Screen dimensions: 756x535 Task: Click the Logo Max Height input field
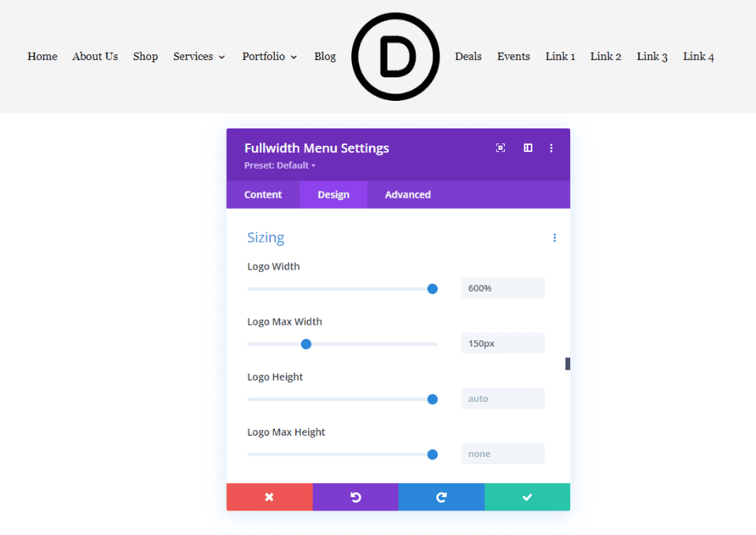pyautogui.click(x=502, y=454)
